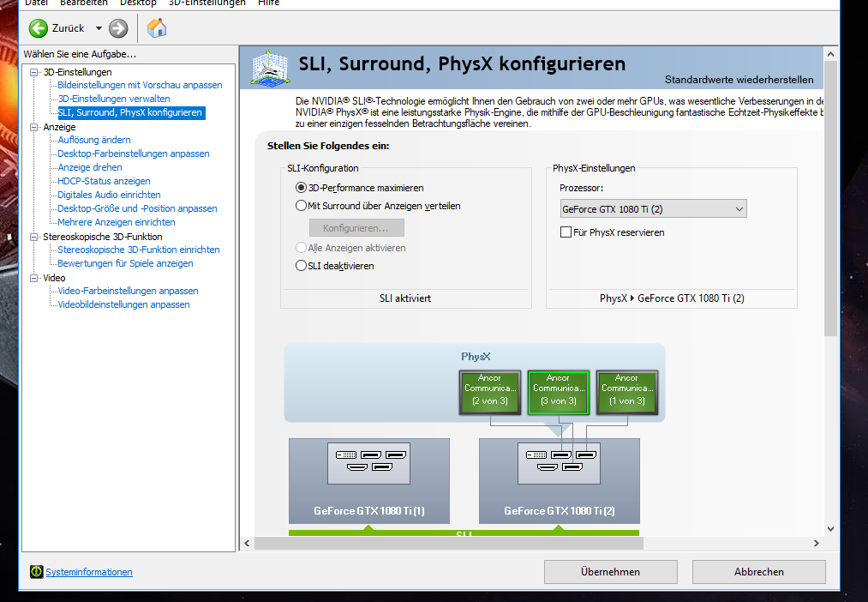
Task: Open the Datei menu
Action: click(x=37, y=3)
